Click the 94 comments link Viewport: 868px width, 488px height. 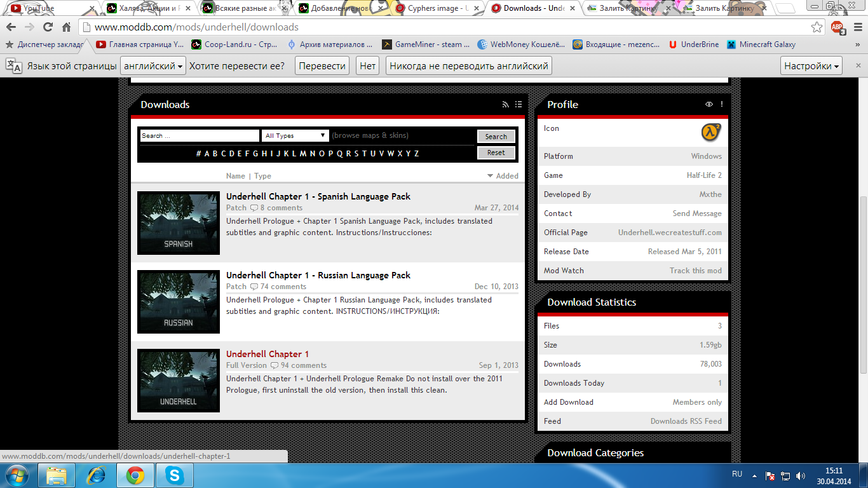[304, 365]
